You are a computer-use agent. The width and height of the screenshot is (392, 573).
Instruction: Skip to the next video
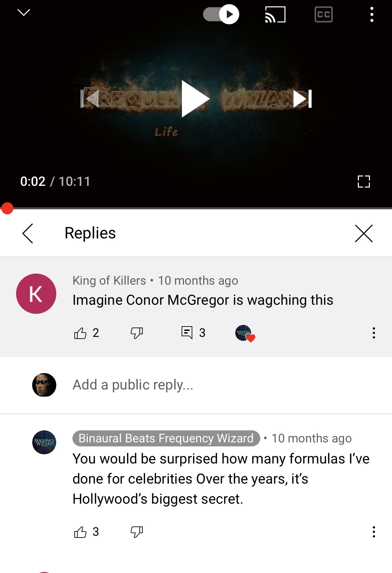tap(303, 99)
